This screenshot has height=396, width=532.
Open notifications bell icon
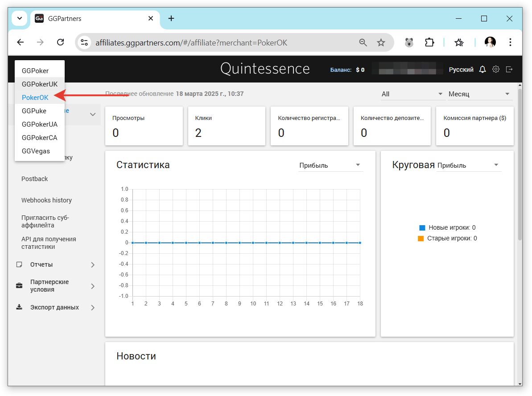pyautogui.click(x=483, y=69)
